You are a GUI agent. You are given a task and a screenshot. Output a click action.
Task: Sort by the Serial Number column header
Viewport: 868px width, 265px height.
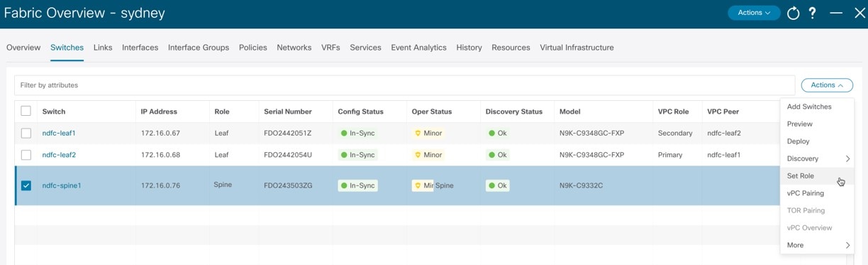pos(288,112)
